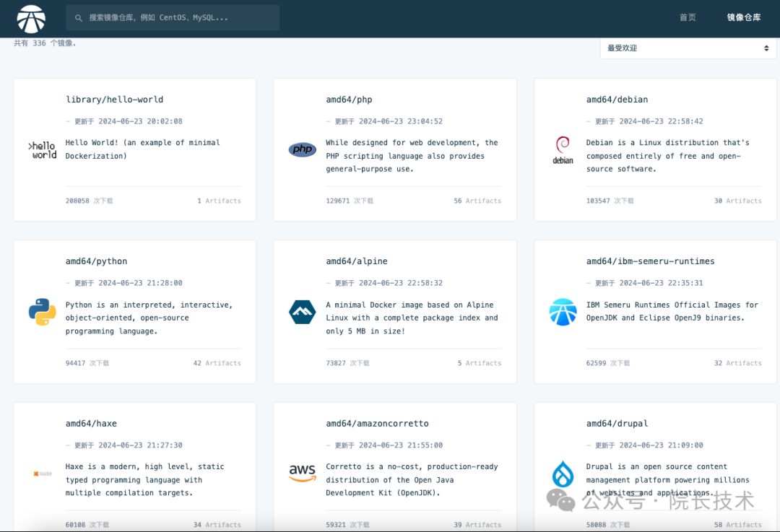Click the Debian Linux distribution description
The width and height of the screenshot is (780, 532).
click(x=667, y=156)
